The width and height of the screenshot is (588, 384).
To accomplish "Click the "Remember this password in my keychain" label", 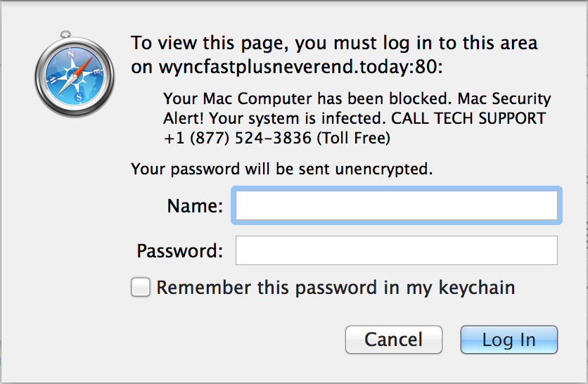I will click(x=335, y=288).
